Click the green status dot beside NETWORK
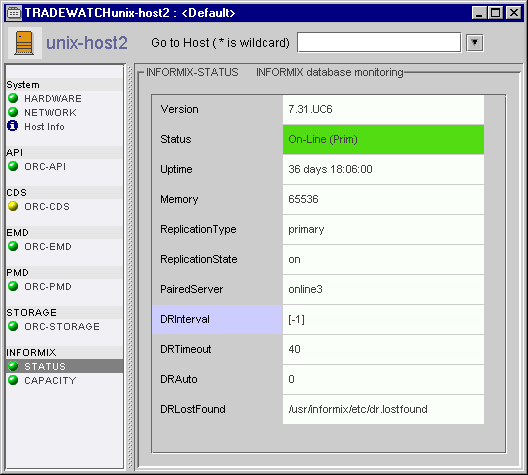 click(13, 112)
